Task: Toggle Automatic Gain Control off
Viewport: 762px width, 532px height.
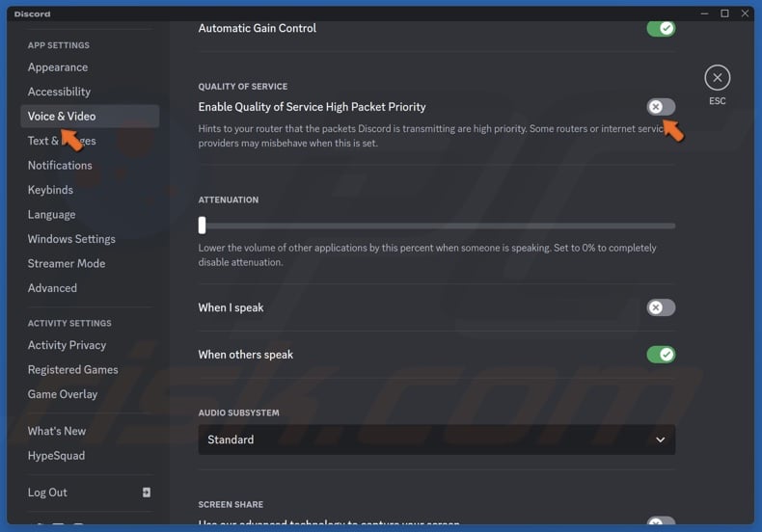Action: tap(661, 28)
